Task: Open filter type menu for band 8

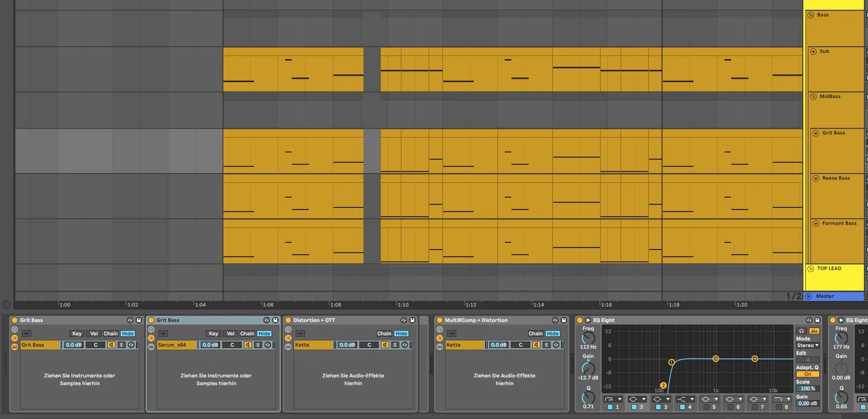Action: (782, 399)
